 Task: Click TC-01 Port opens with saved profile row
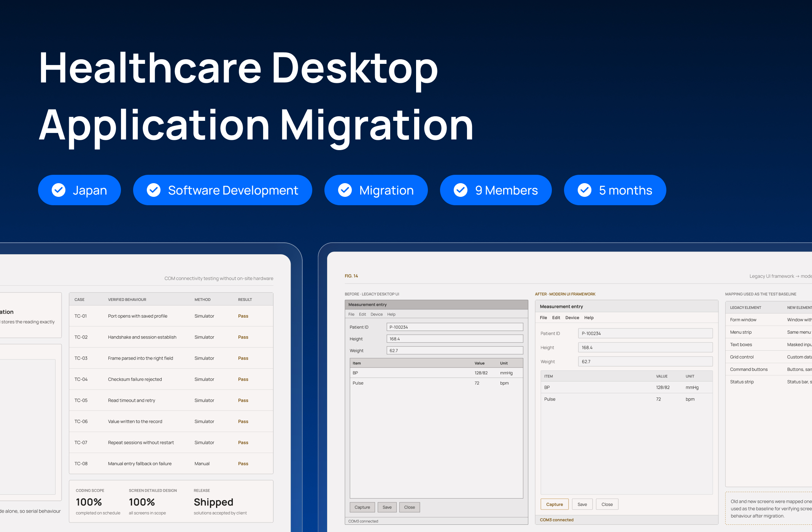(x=171, y=316)
